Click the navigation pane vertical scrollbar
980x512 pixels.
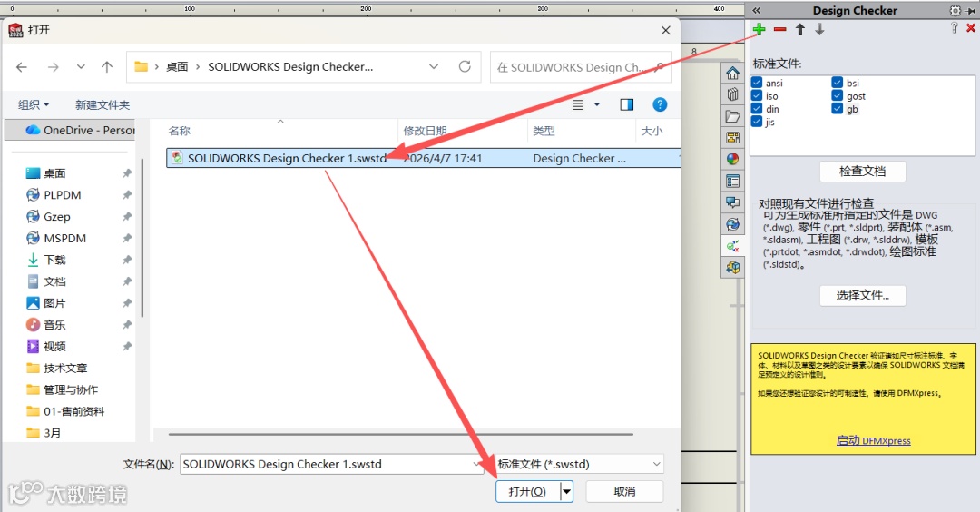pos(143,238)
